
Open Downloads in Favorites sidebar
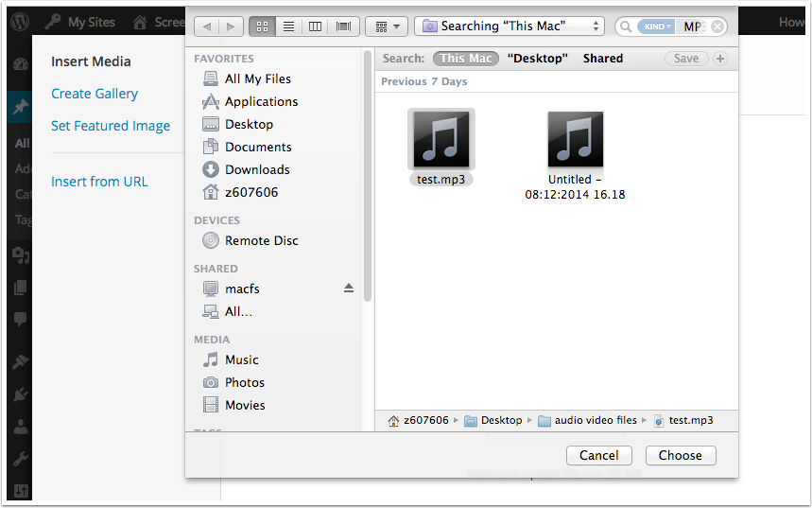(x=256, y=169)
